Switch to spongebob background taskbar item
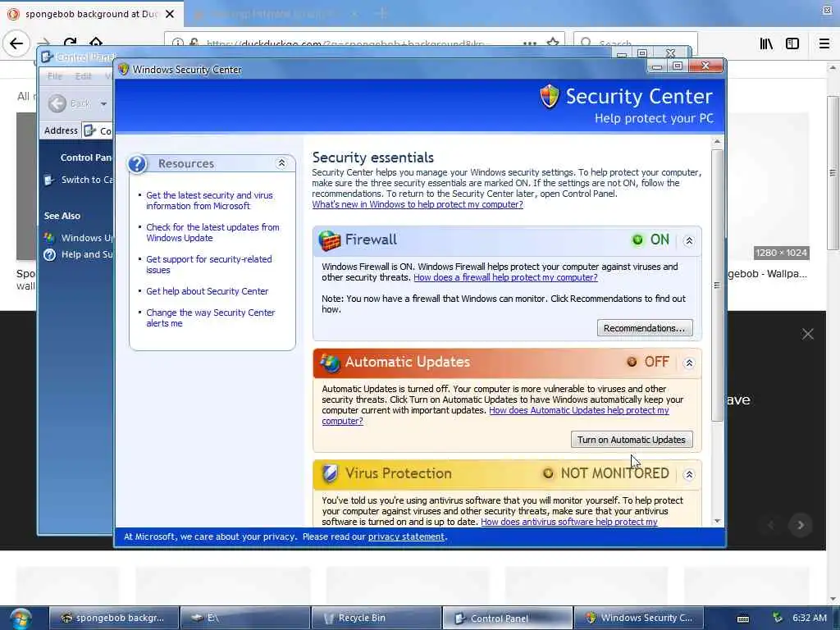This screenshot has height=630, width=840. pos(114,618)
